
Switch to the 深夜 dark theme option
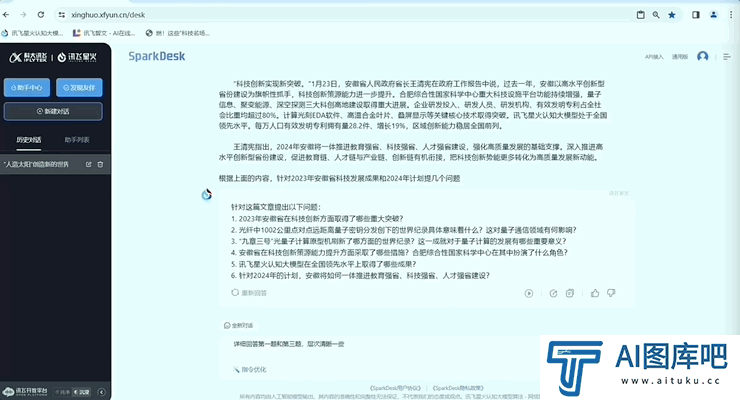coord(82,392)
